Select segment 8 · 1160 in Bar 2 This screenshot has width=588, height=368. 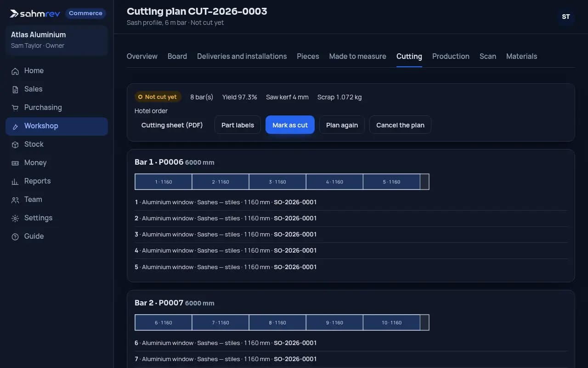[277, 322]
